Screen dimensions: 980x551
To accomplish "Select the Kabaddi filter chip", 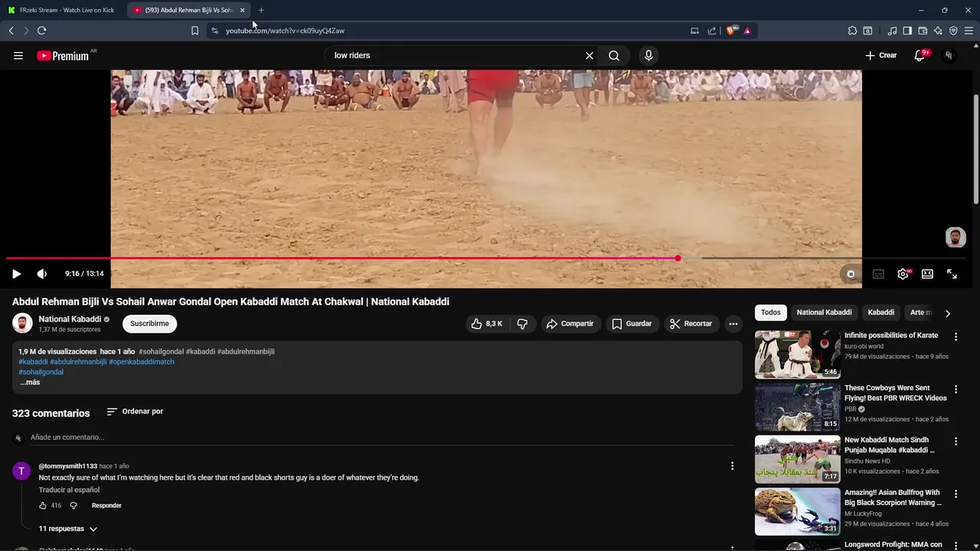I will click(x=880, y=312).
